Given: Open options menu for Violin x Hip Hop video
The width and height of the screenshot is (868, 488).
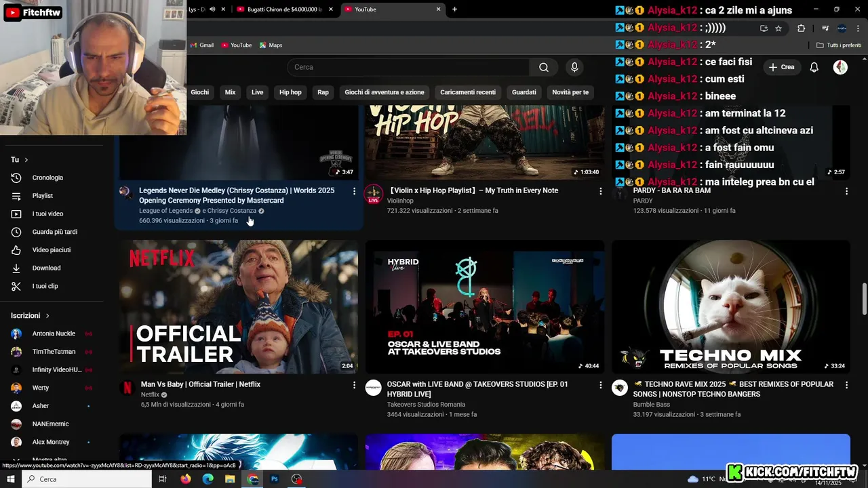Looking at the screenshot, I should [600, 191].
